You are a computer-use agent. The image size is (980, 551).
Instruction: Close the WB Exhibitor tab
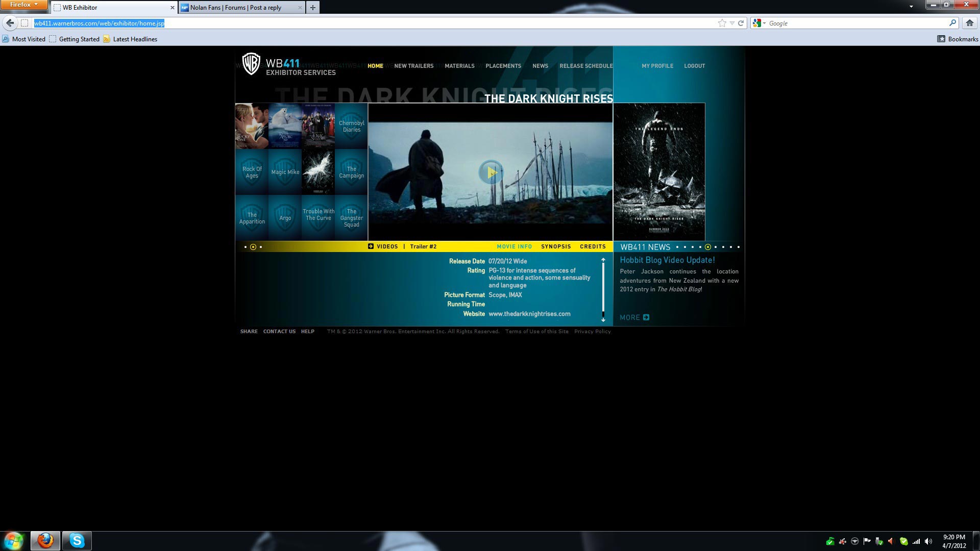click(172, 8)
